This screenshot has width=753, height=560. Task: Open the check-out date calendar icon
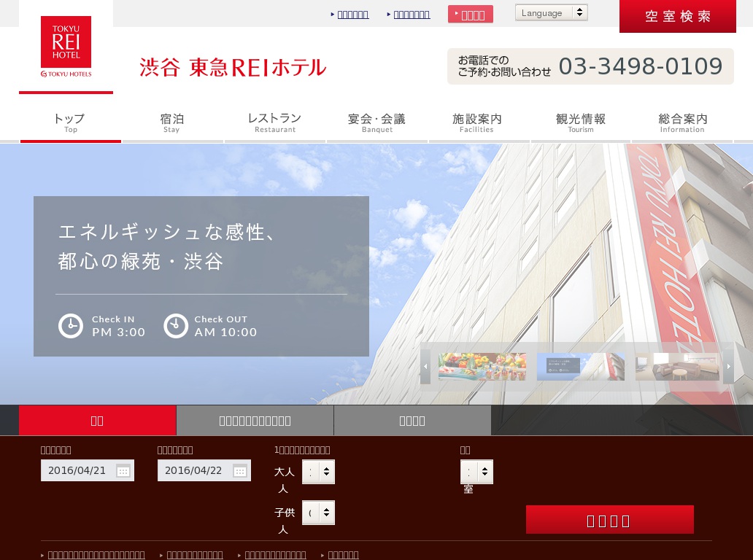[239, 471]
